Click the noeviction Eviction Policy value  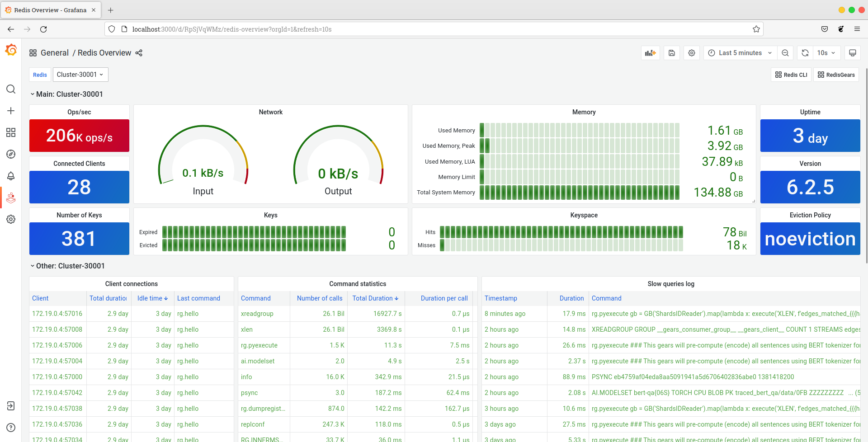[x=810, y=239]
